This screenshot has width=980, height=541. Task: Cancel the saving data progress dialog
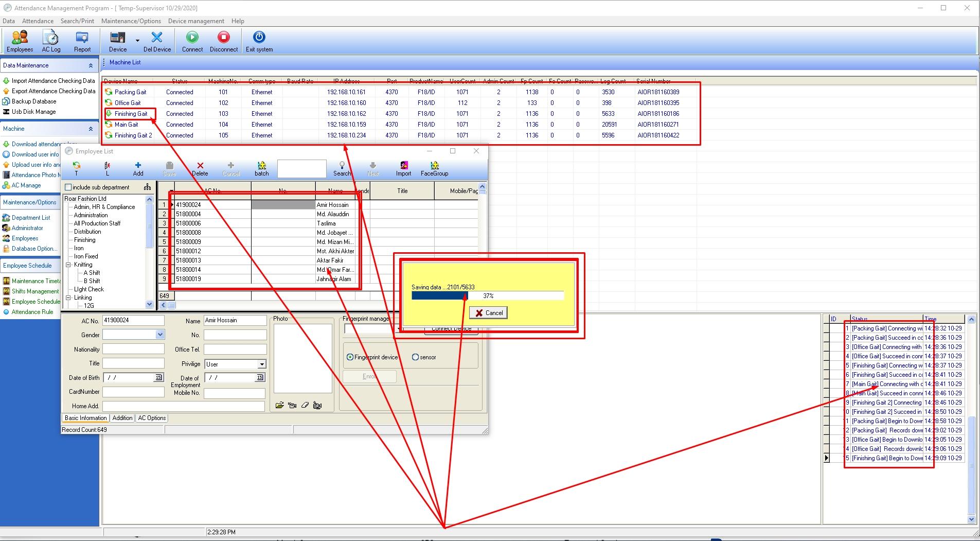click(488, 312)
